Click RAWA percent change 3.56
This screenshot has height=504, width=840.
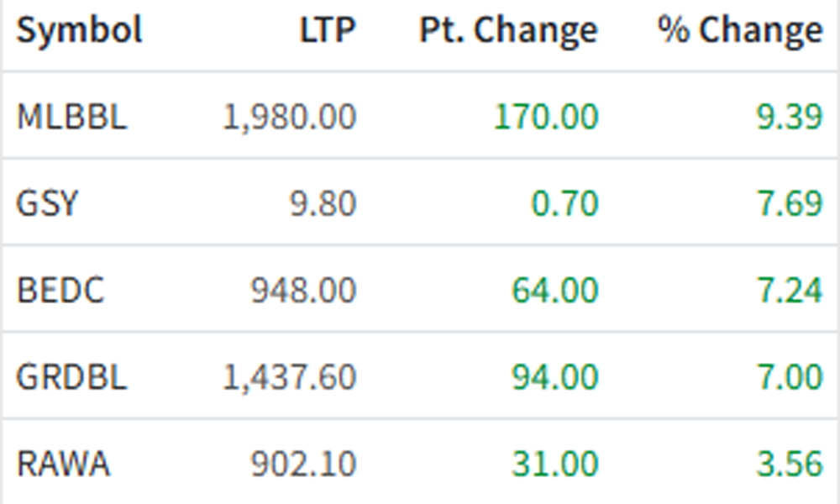pyautogui.click(x=790, y=464)
